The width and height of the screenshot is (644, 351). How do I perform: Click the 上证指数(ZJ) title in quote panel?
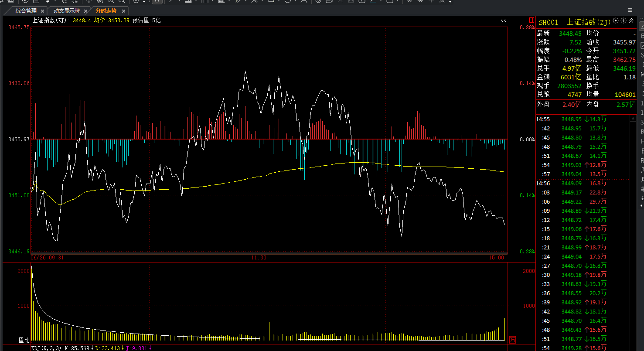point(589,22)
